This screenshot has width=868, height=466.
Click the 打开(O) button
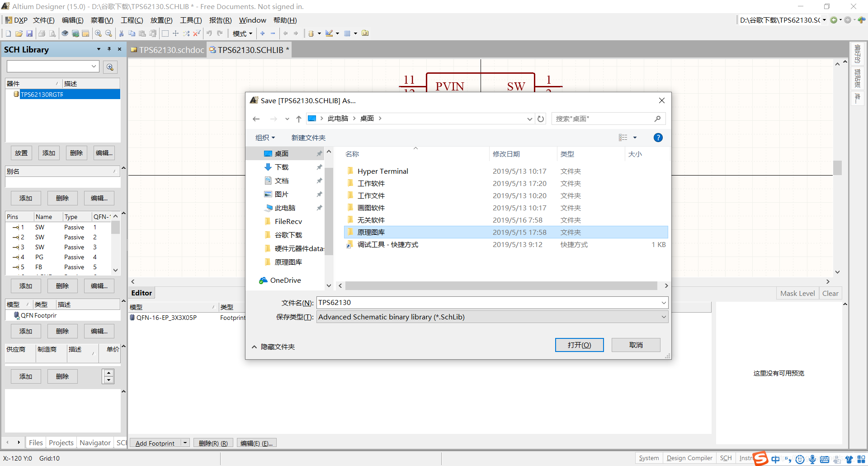point(579,345)
